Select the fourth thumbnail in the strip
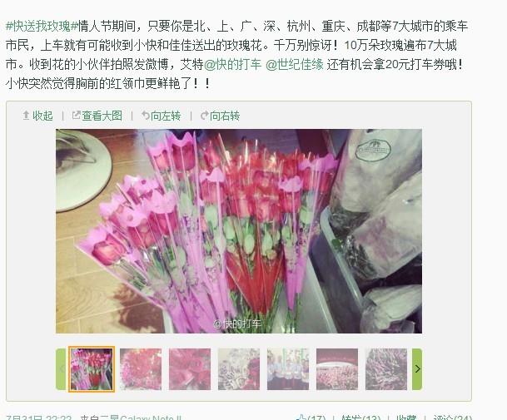 pos(239,369)
